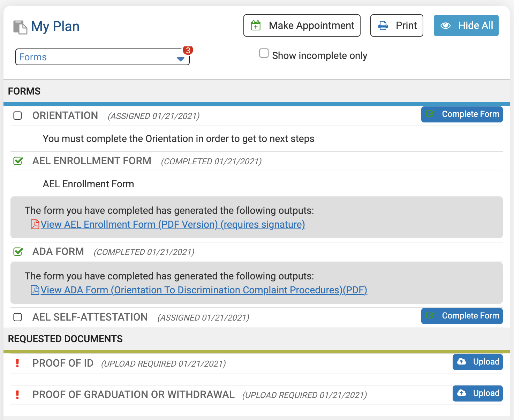The image size is (514, 420).
Task: Open the Forms dropdown selector
Action: (103, 57)
